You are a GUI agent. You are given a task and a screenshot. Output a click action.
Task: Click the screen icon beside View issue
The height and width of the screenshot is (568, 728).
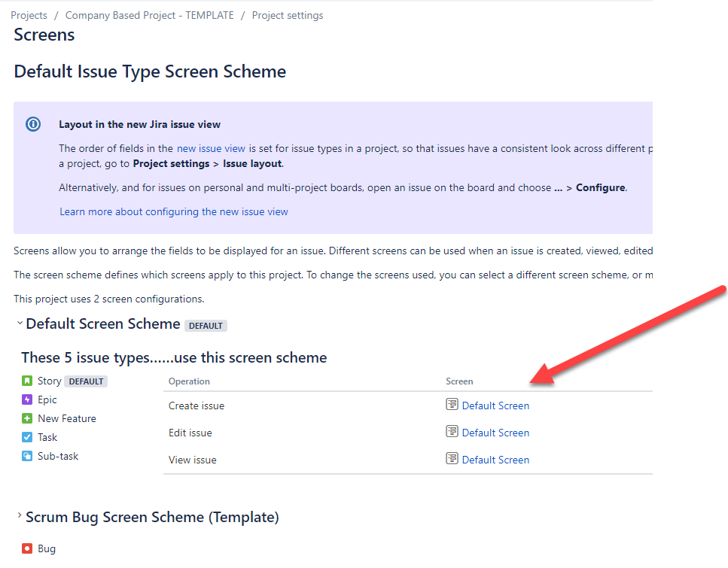pos(452,459)
